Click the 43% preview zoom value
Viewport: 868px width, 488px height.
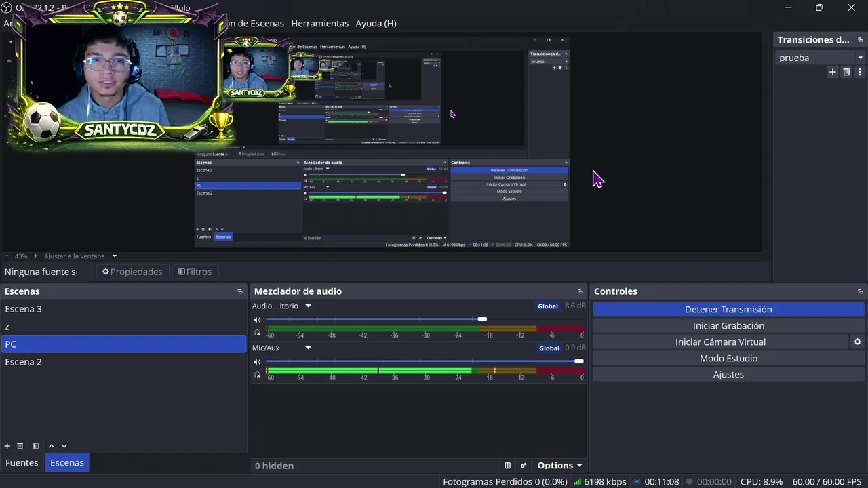tap(21, 256)
